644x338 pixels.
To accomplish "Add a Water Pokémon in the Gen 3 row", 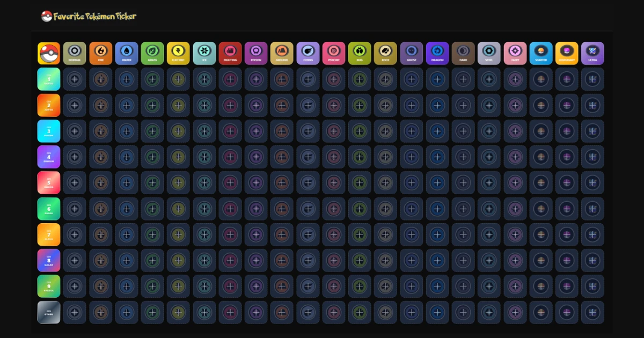I will (x=127, y=131).
